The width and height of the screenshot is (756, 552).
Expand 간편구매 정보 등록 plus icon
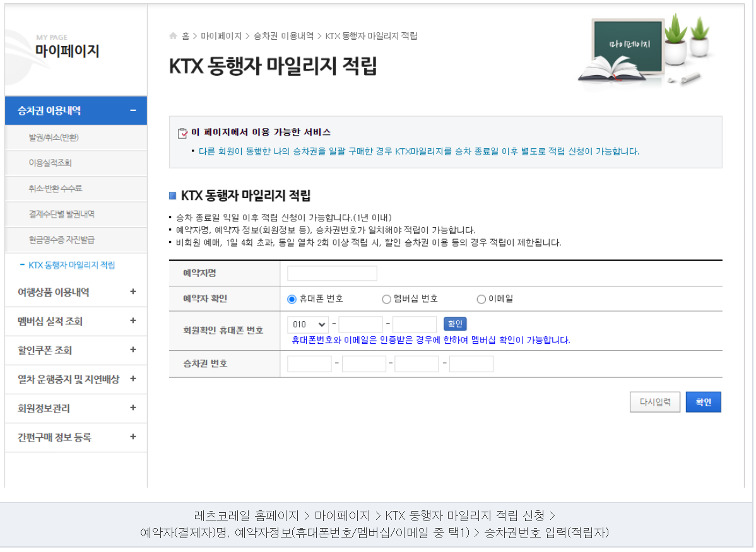[133, 437]
